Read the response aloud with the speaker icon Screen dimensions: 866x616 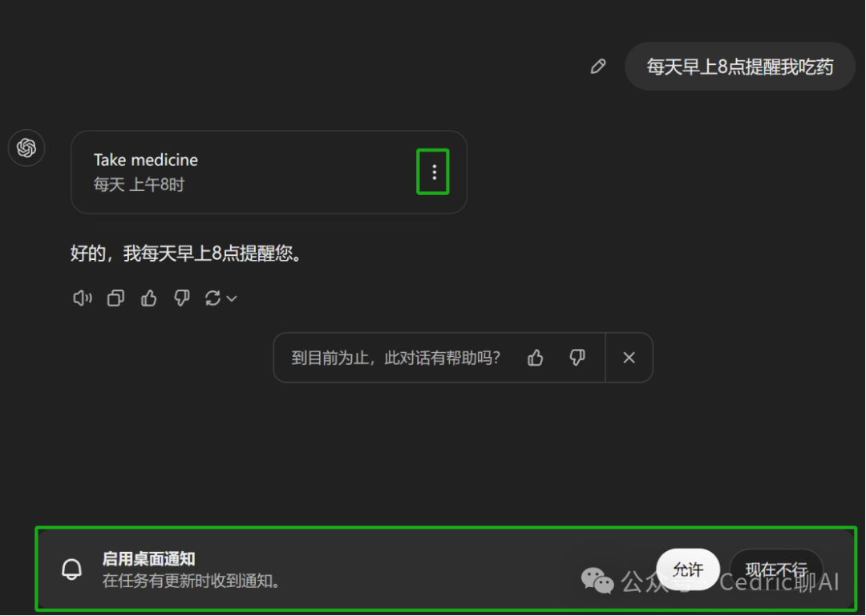tap(83, 298)
